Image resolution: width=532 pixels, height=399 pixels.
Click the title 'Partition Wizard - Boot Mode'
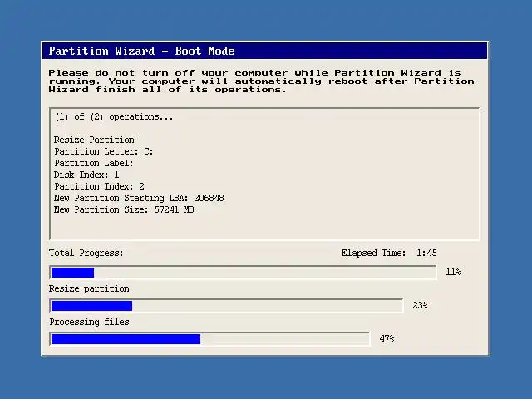click(142, 51)
